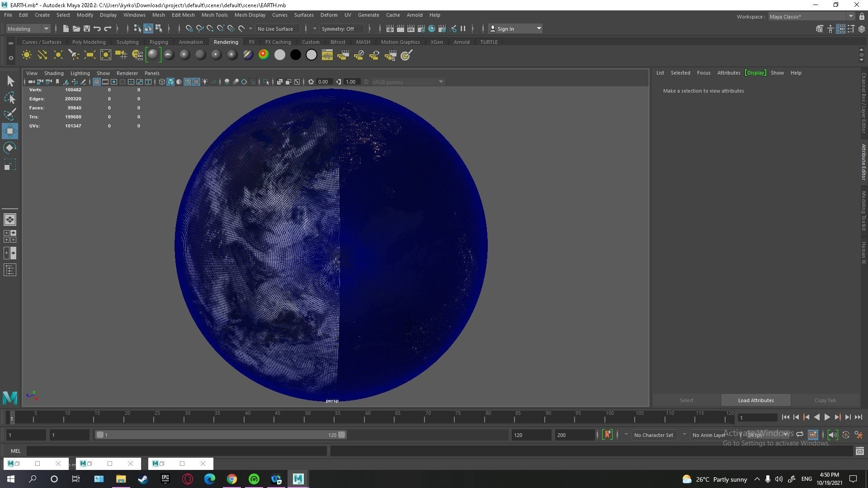Toggle audio sound in time slider
868x488 pixels.
(x=832, y=435)
